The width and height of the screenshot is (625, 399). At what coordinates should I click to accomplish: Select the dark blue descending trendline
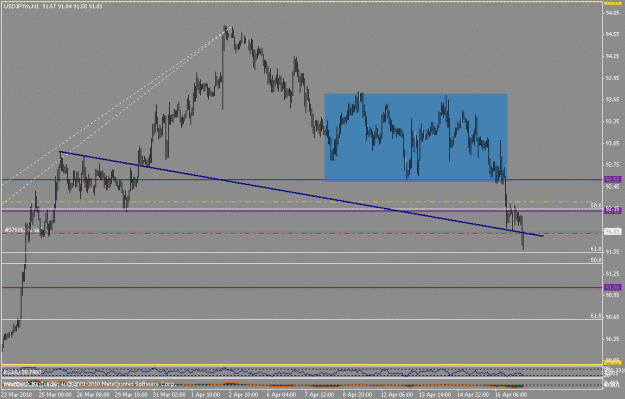coord(301,194)
